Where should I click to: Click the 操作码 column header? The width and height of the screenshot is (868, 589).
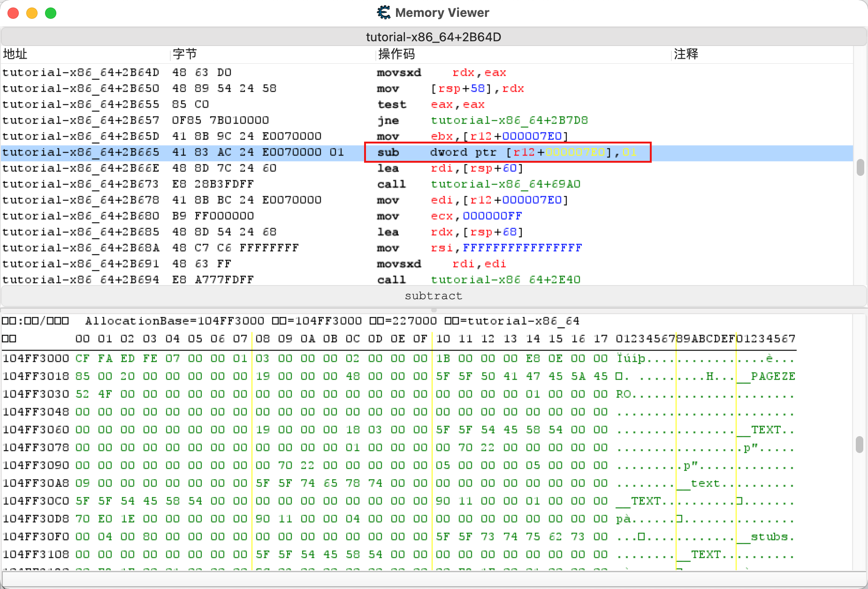[x=524, y=54]
